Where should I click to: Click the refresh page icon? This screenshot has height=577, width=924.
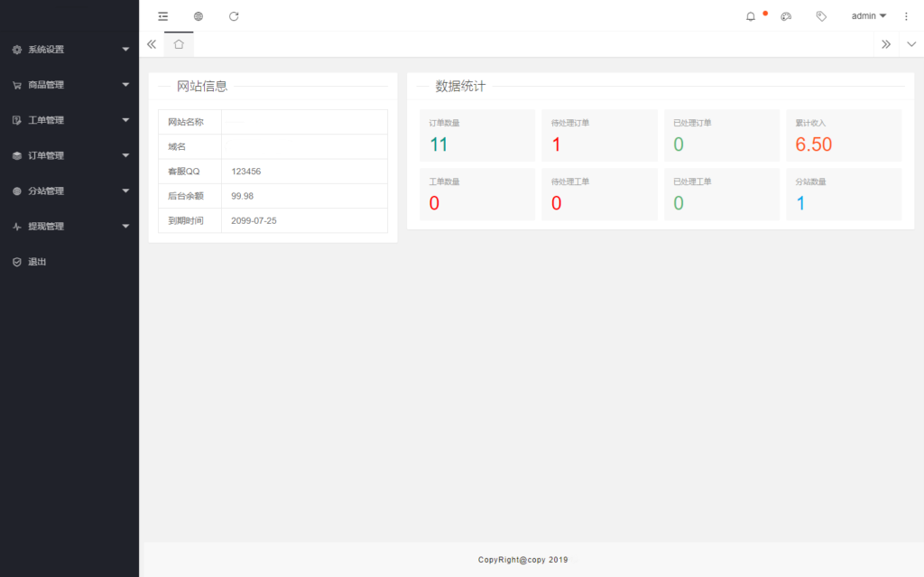click(x=234, y=16)
